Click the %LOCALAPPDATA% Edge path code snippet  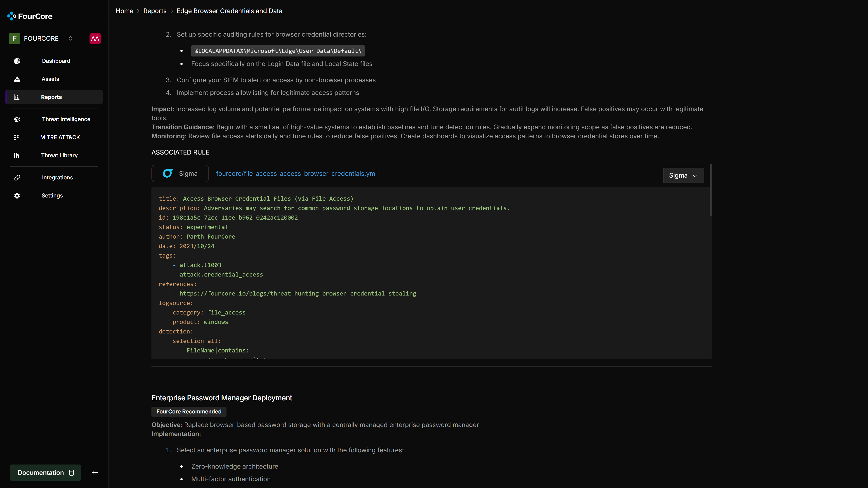(278, 51)
